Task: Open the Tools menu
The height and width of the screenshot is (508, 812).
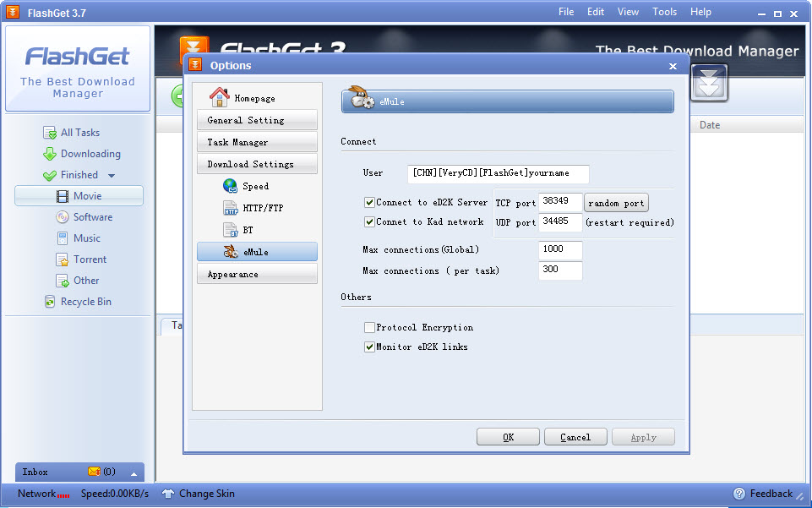Action: point(664,12)
